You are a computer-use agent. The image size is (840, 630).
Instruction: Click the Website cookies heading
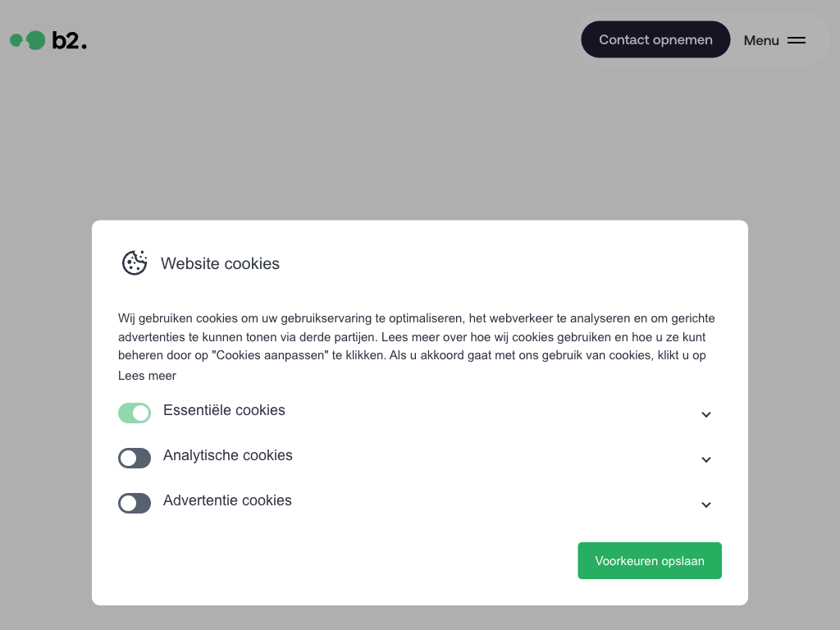pos(220,263)
